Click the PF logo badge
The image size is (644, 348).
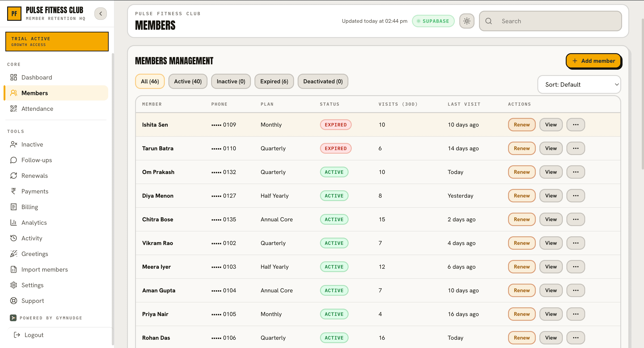click(14, 13)
